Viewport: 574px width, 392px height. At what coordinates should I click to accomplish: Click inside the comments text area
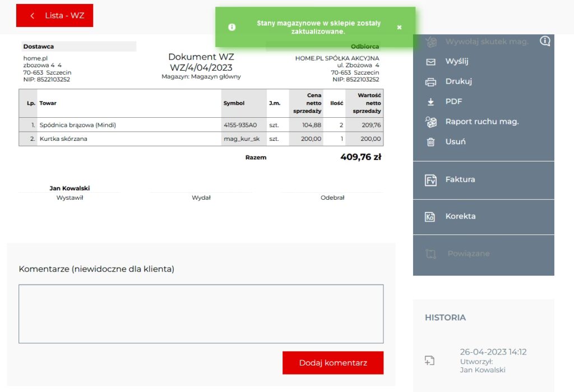(x=201, y=313)
